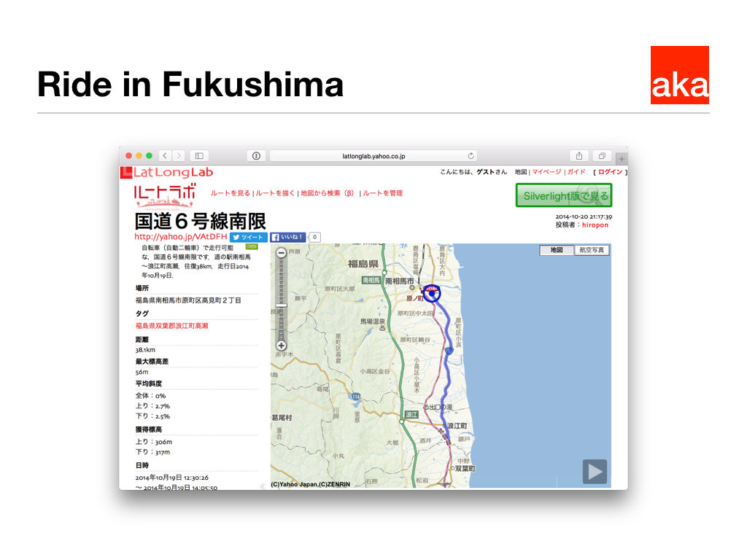Click the Safari back navigation arrow
This screenshot has width=747, height=560.
click(x=165, y=156)
